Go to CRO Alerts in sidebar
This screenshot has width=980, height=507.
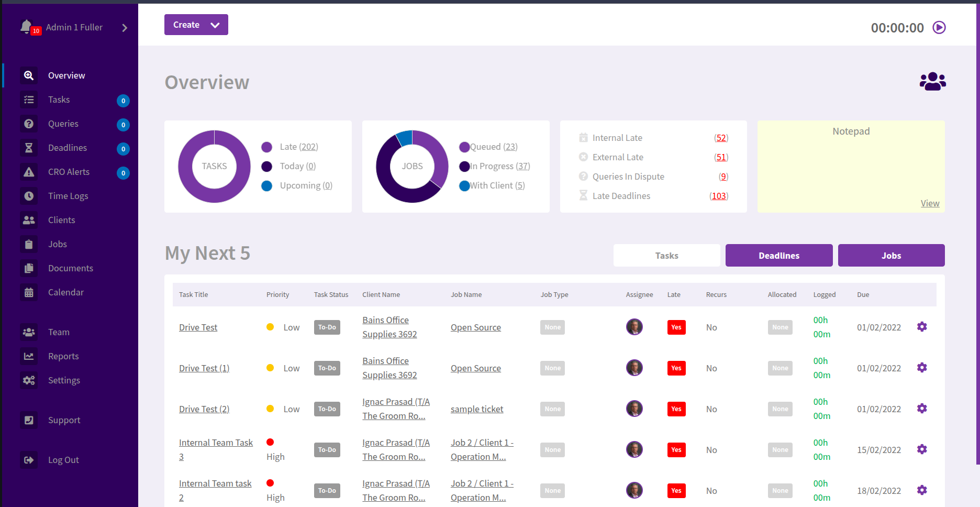tap(69, 172)
